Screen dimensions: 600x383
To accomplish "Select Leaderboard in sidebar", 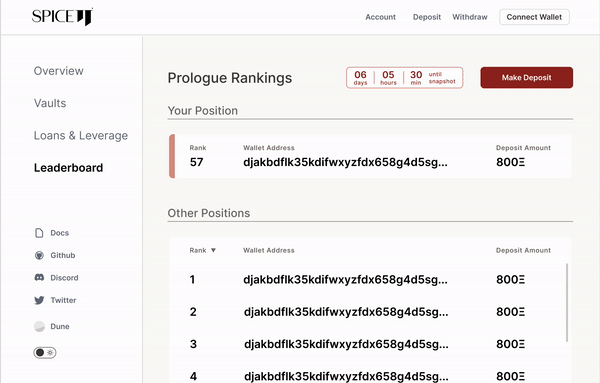I will (x=68, y=168).
